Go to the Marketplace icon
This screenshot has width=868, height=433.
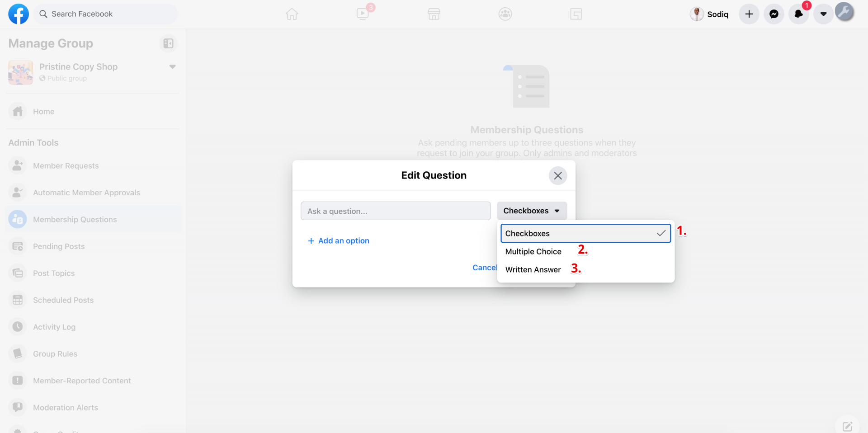(x=434, y=14)
